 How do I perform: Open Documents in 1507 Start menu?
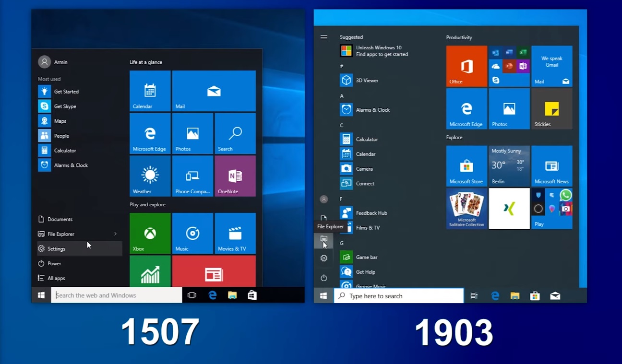pos(79,219)
